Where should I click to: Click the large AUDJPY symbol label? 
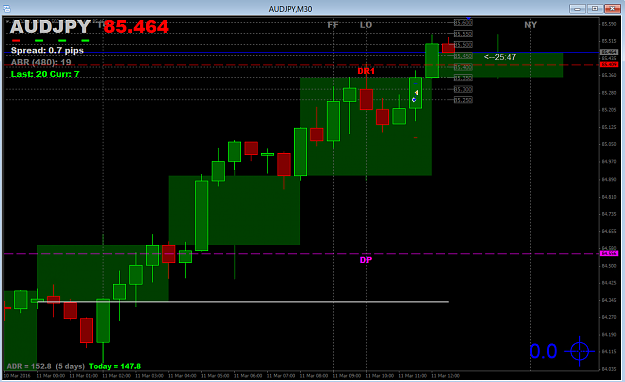point(50,27)
